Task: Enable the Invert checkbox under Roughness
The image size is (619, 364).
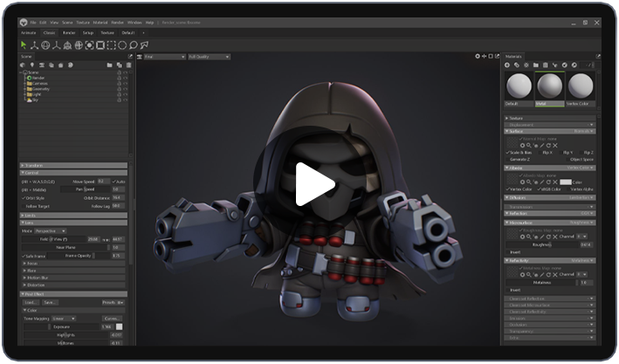Action: tap(507, 252)
